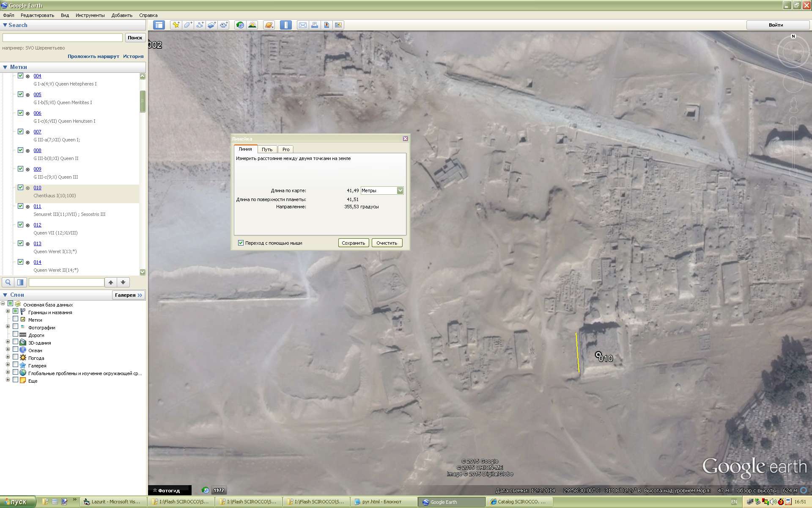This screenshot has width=812, height=508.
Task: Click the print toolbar icon
Action: pyautogui.click(x=314, y=25)
